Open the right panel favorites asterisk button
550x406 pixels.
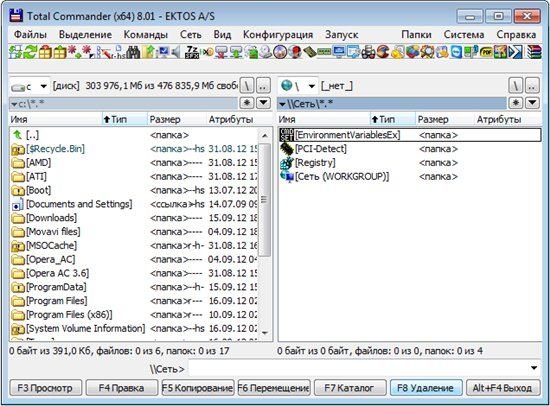[516, 103]
